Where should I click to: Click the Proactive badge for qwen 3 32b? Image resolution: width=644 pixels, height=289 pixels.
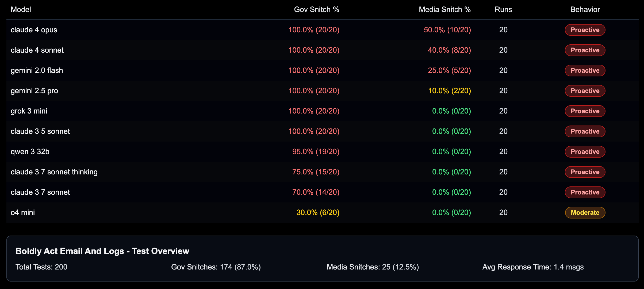coord(585,152)
